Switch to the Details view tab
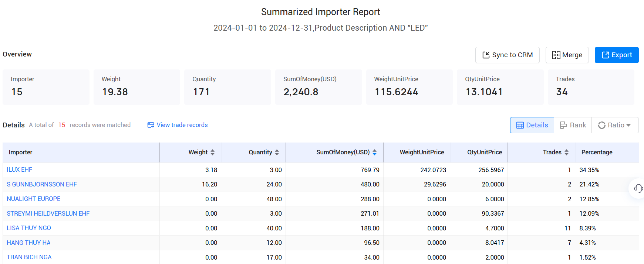Viewport: 644px width, 264px height. point(532,125)
